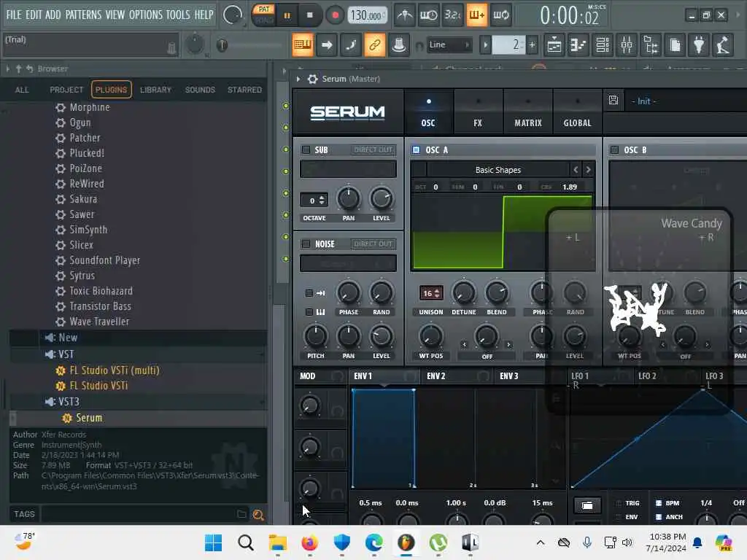Toggle PAT/SONG mode switch
Screen dimensions: 747x560
coord(264,15)
